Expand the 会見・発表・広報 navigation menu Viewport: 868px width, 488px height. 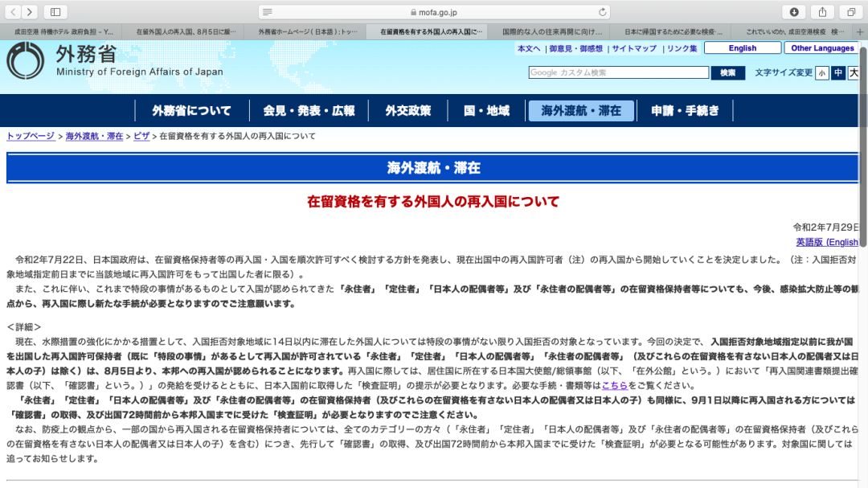click(309, 111)
